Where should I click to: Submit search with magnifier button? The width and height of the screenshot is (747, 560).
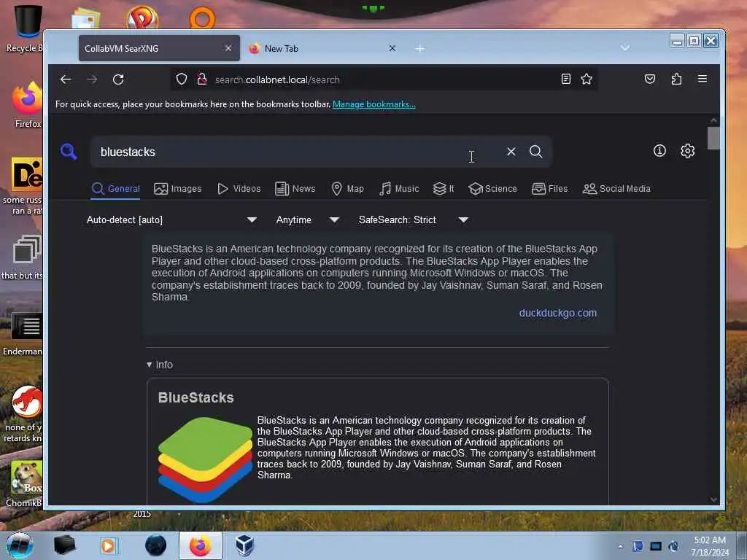pyautogui.click(x=536, y=152)
